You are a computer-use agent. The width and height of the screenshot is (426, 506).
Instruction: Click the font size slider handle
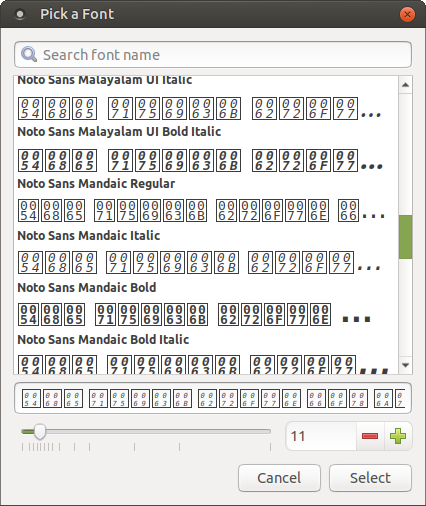[40, 432]
